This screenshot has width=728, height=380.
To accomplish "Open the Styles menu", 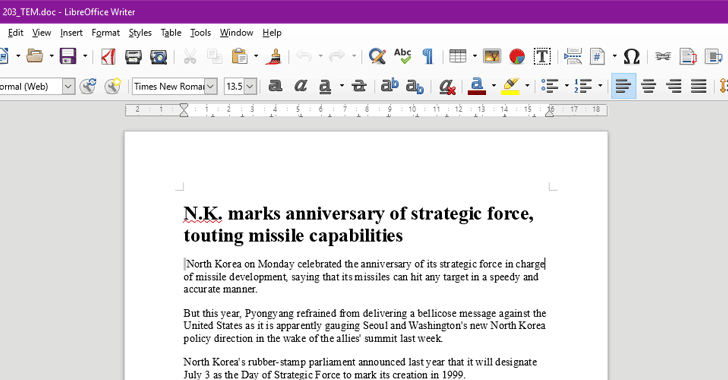I will (140, 33).
